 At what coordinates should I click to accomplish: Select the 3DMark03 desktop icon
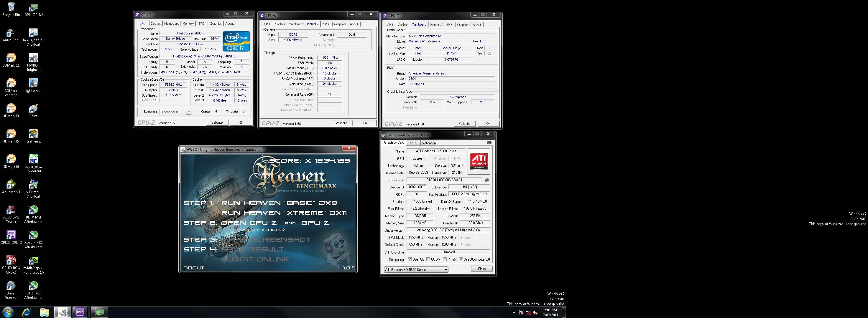(11, 110)
